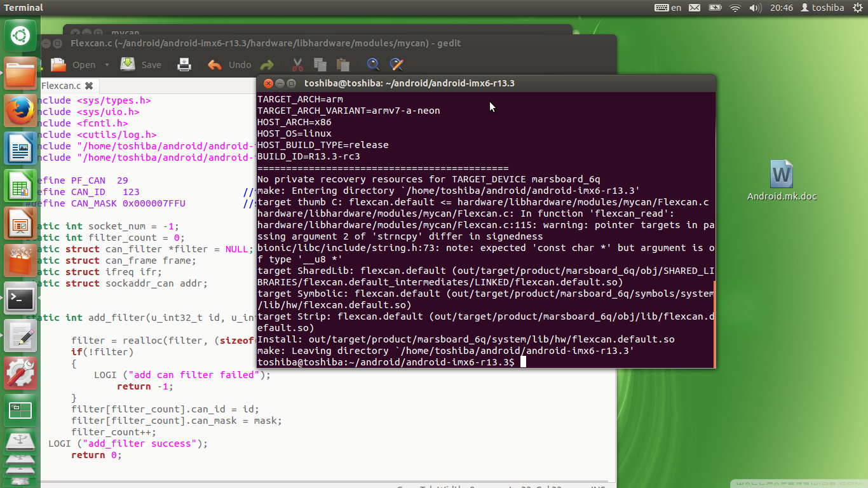This screenshot has height=488, width=868.
Task: Open the Workspace Switcher in launcher
Action: [20, 410]
